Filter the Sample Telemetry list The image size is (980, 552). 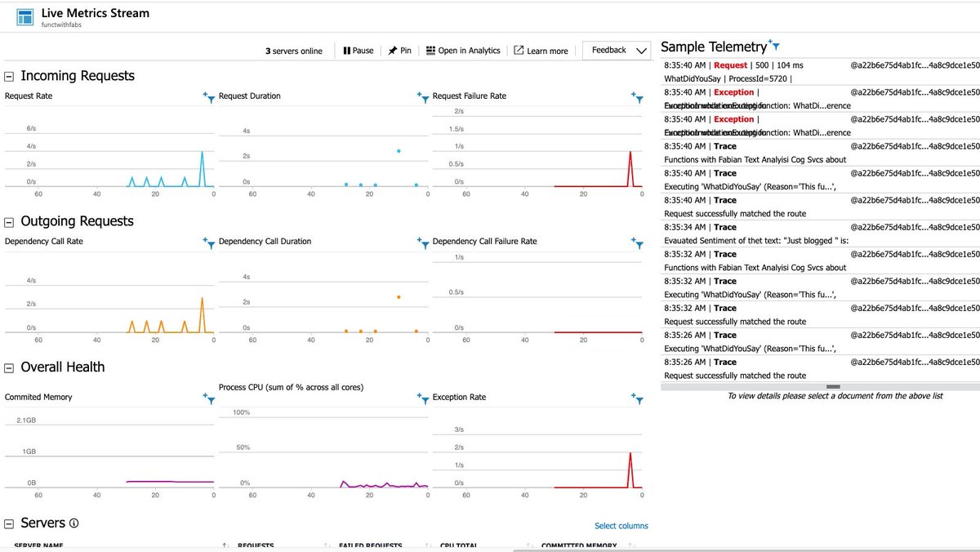(774, 47)
